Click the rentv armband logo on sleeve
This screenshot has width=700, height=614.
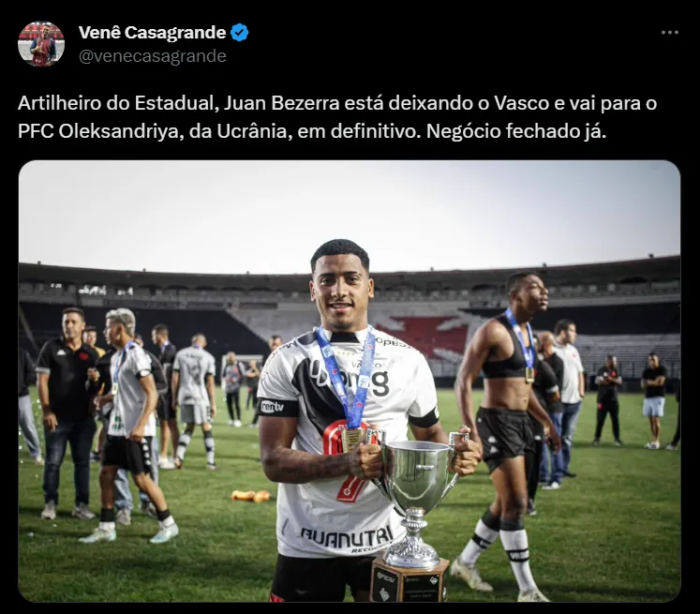click(x=273, y=406)
